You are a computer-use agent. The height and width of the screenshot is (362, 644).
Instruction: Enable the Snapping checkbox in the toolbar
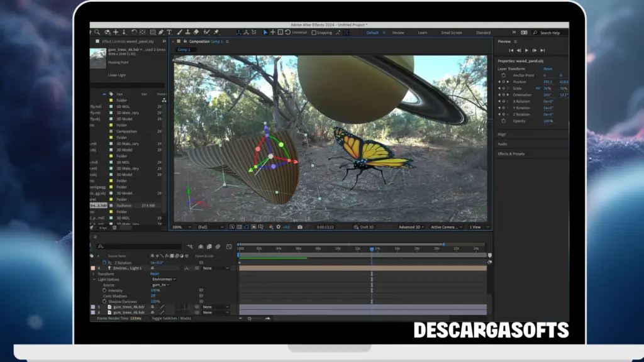click(313, 32)
